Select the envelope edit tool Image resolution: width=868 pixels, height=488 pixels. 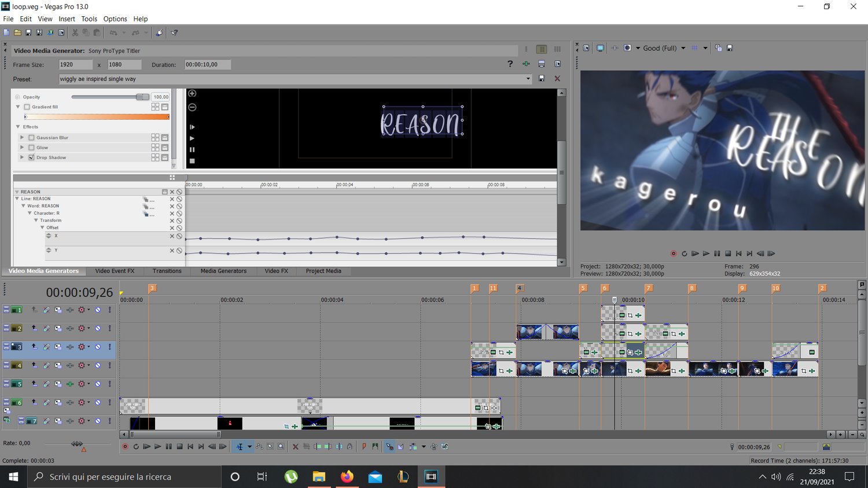click(x=259, y=446)
